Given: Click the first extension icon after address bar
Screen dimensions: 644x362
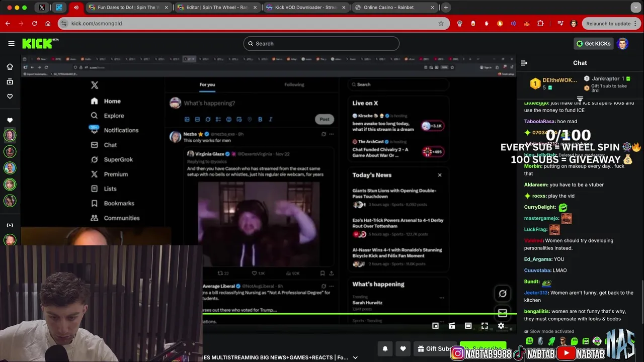Looking at the screenshot, I should pyautogui.click(x=460, y=24).
